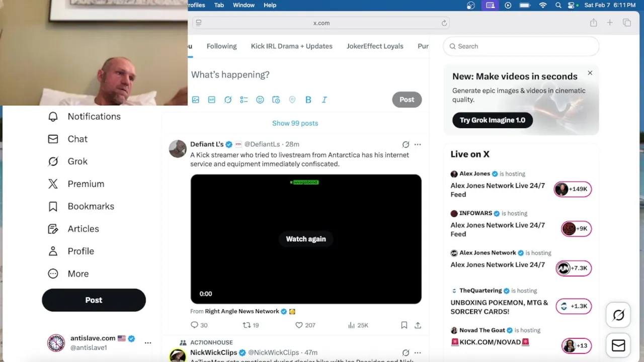Open Spotlight search in menu bar
The width and height of the screenshot is (644, 362).
point(558,5)
